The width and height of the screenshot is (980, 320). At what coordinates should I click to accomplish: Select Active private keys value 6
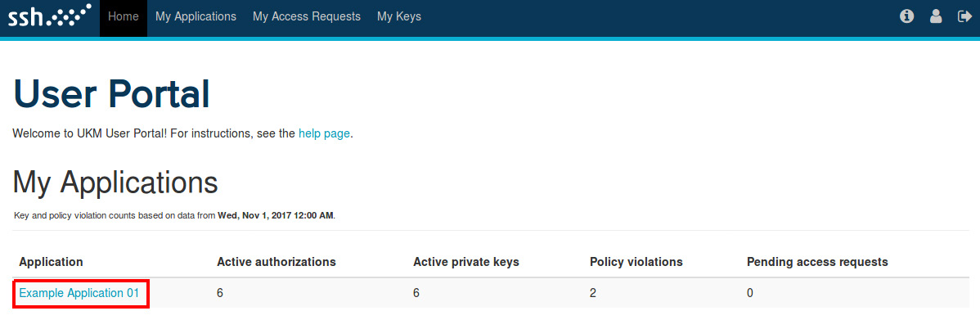(x=416, y=293)
